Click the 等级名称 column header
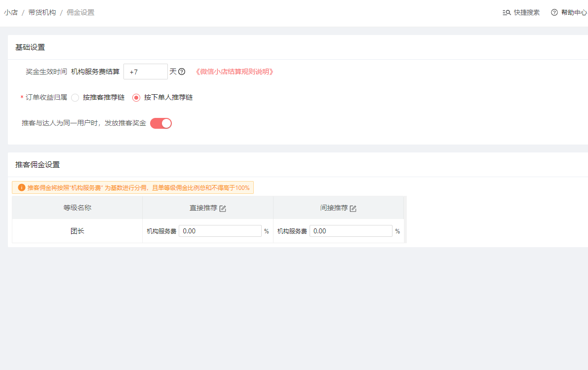Screen dimensions: 588x370 point(78,208)
